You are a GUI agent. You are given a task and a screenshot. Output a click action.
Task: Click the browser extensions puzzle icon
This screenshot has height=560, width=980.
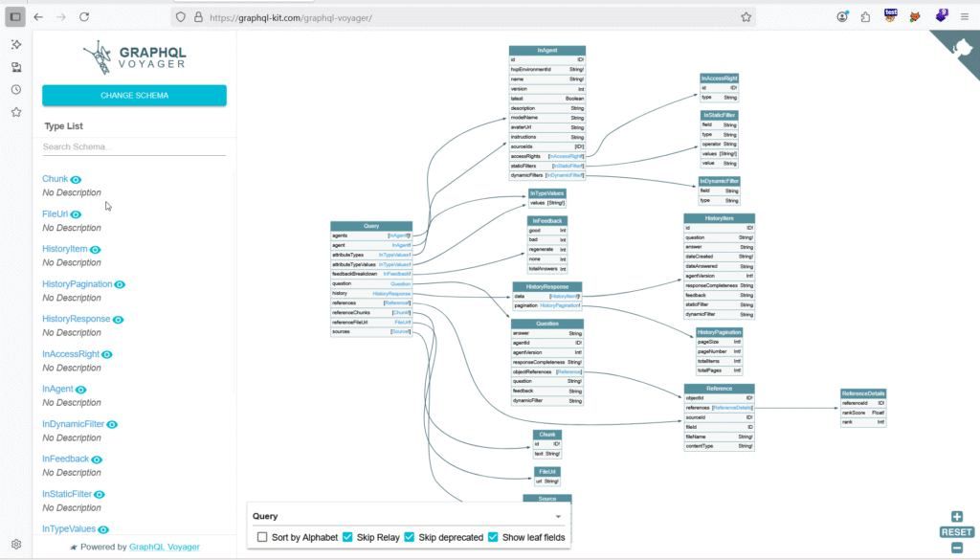click(865, 16)
